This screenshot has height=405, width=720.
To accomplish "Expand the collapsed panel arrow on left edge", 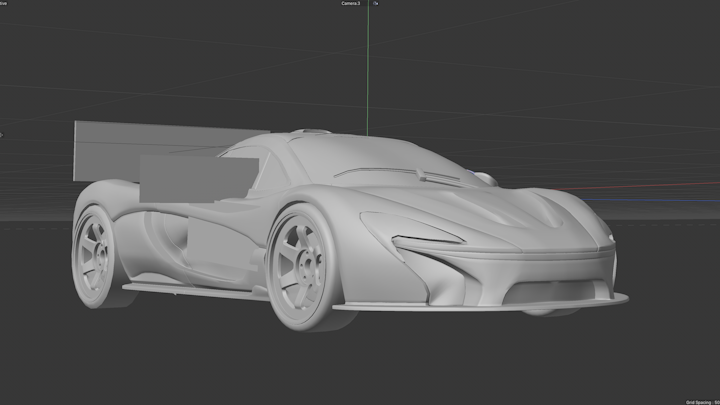I will (x=2, y=134).
